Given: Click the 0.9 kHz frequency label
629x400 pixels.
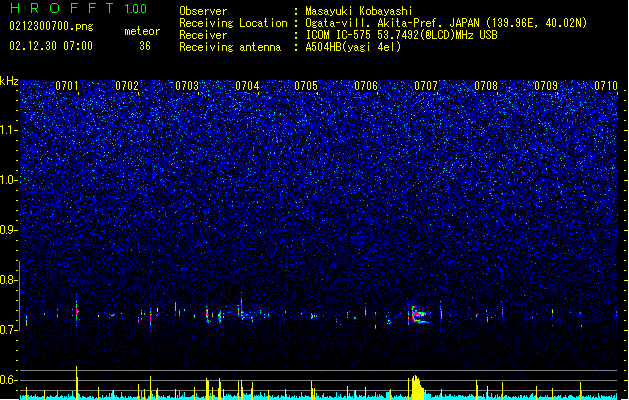Looking at the screenshot, I should click(8, 230).
